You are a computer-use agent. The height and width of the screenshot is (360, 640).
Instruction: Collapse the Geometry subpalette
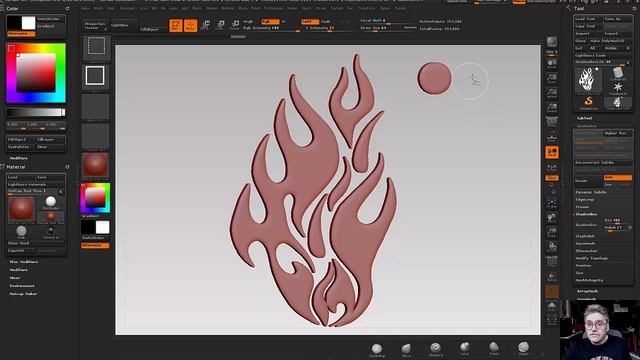point(586,126)
